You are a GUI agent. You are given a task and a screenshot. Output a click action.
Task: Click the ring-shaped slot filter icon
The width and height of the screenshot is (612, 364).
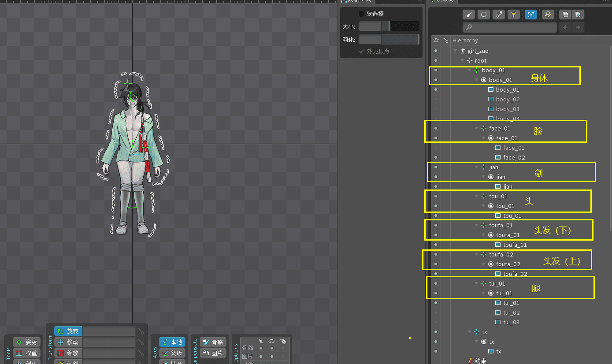(484, 15)
